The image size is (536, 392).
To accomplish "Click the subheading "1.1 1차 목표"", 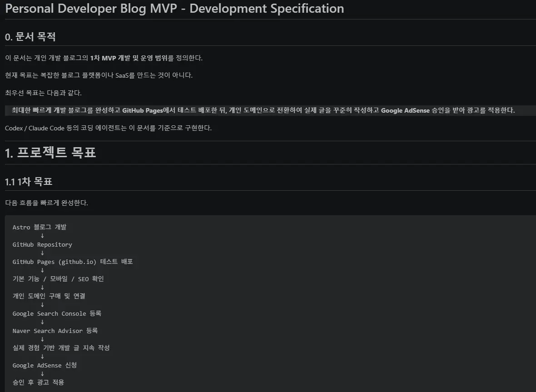I will pyautogui.click(x=29, y=182).
